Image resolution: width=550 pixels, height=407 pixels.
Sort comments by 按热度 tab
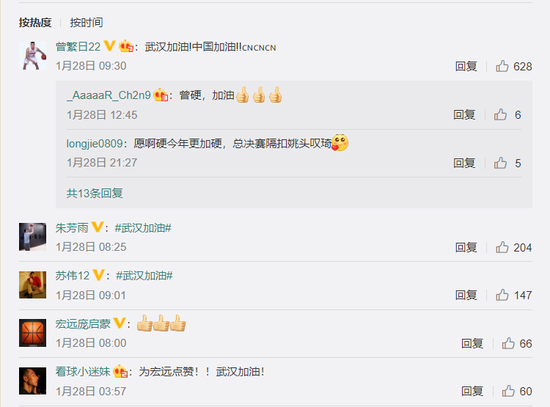point(35,22)
